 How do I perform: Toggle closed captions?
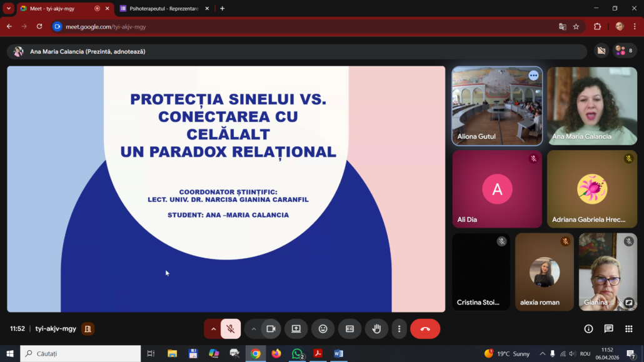[350, 329]
